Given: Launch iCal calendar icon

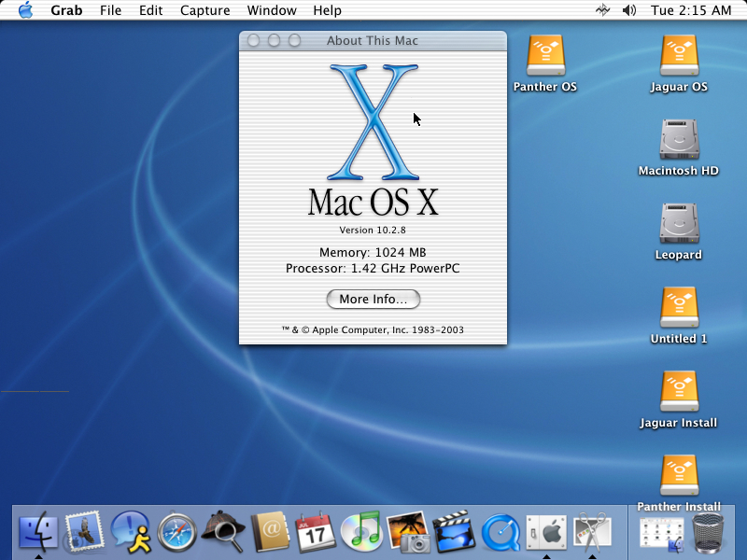Looking at the screenshot, I should pos(315,531).
